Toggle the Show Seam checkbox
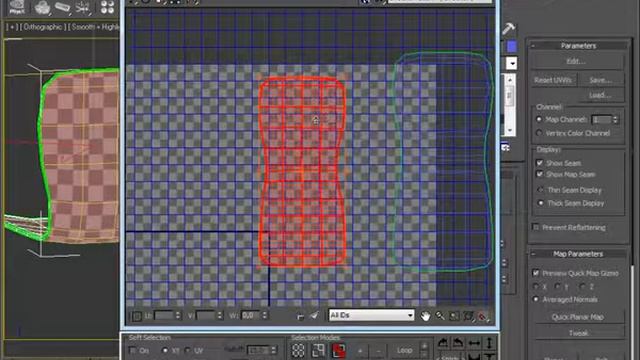640x360 pixels. point(540,163)
